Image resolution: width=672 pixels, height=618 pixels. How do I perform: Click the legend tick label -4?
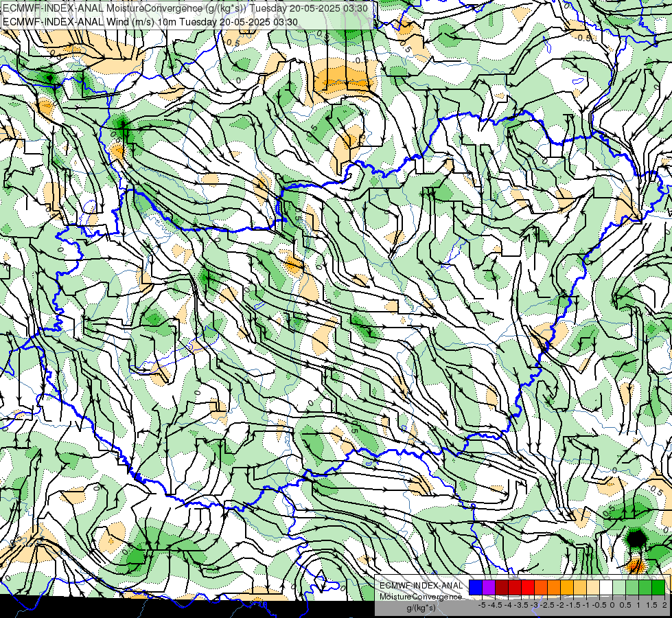point(508,605)
